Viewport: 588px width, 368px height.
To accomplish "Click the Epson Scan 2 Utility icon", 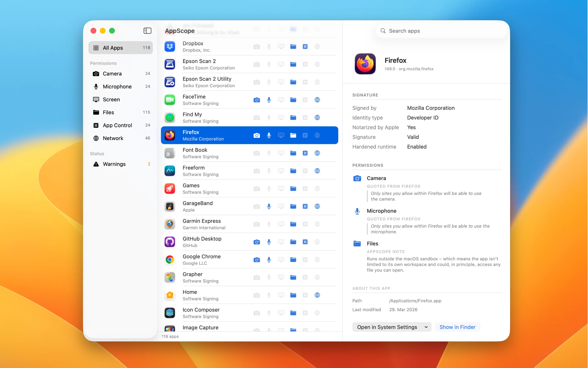I will coord(170,82).
